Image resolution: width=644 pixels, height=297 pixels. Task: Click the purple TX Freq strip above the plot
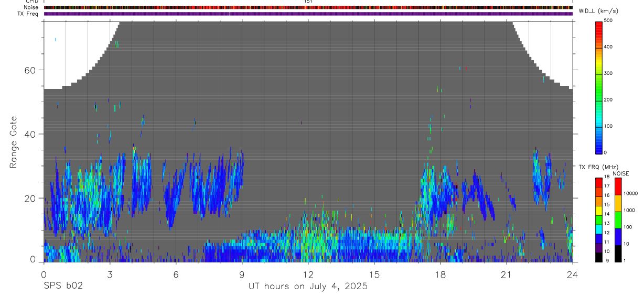308,14
